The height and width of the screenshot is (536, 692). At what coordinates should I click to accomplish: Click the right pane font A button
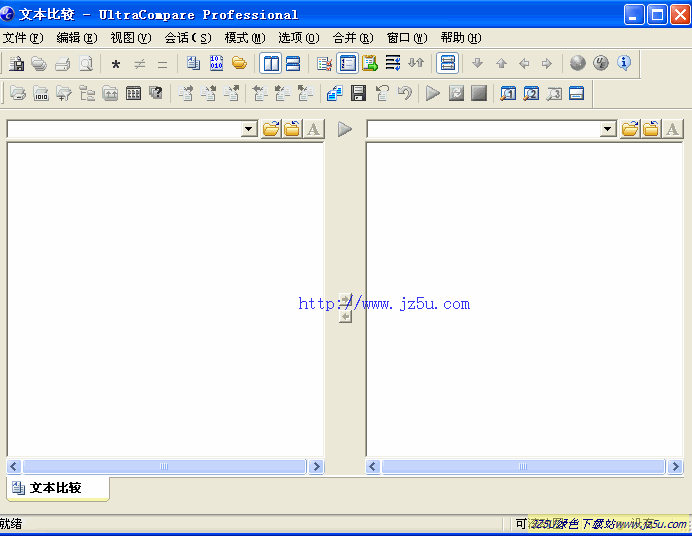[x=672, y=129]
